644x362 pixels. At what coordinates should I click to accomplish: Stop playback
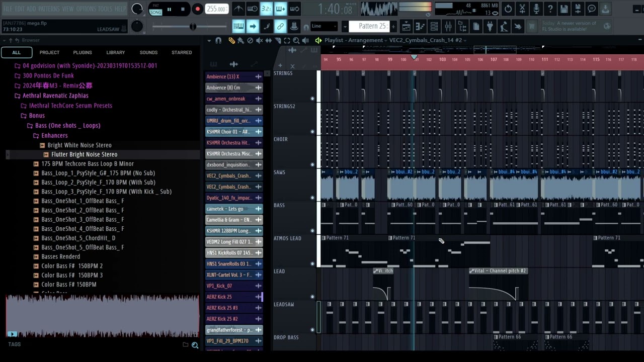point(183,9)
